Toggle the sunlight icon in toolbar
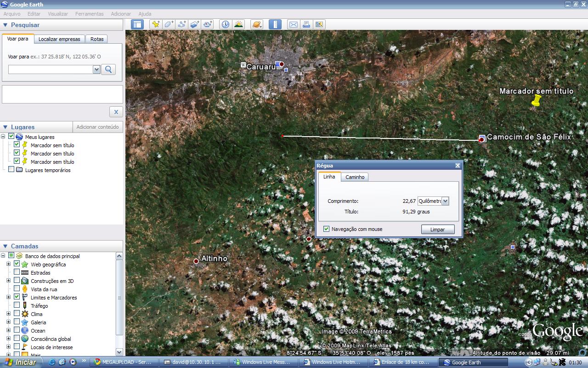The height and width of the screenshot is (368, 588). coord(238,24)
